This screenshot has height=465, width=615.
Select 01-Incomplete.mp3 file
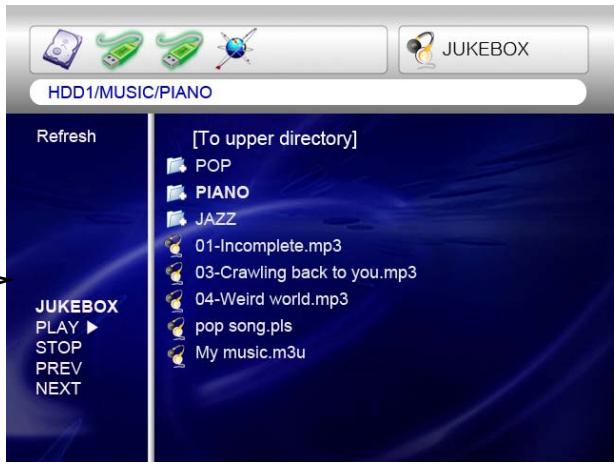pos(268,246)
